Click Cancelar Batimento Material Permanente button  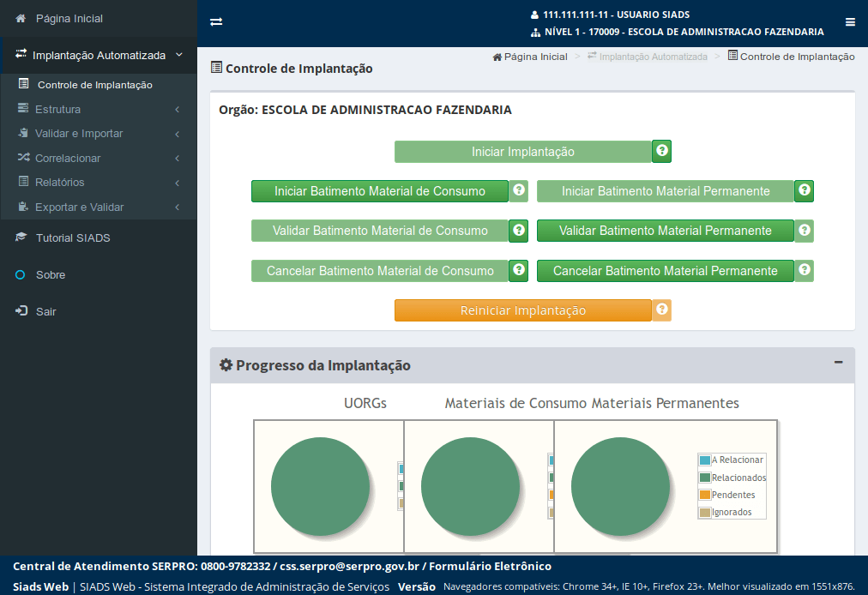point(666,271)
